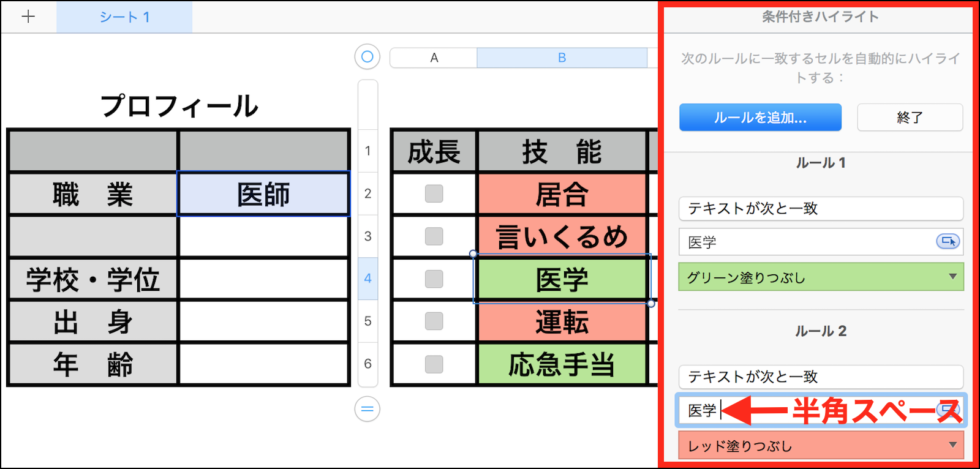This screenshot has height=469, width=980.
Task: Check the checkbox beside 運転
Action: click(434, 321)
